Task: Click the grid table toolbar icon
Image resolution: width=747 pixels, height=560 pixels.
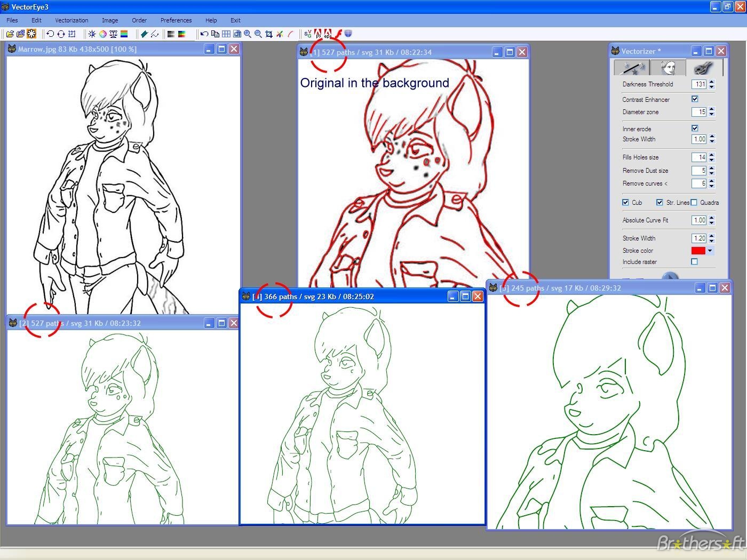Action: (x=226, y=34)
